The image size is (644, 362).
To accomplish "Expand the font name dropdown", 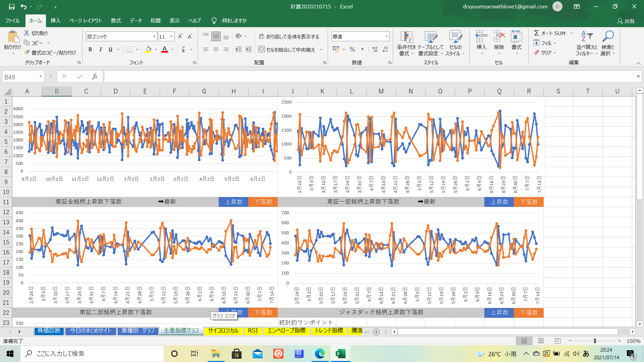I will [154, 37].
